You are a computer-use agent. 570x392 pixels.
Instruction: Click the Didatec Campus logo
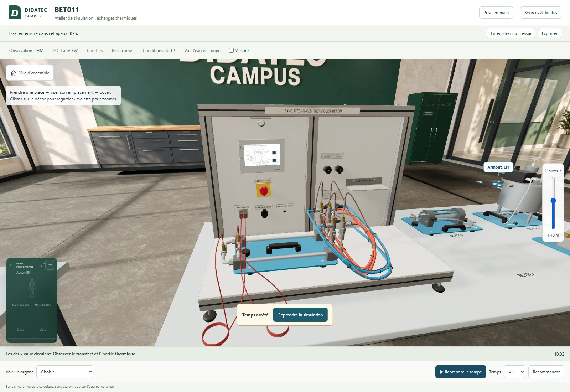[x=28, y=12]
